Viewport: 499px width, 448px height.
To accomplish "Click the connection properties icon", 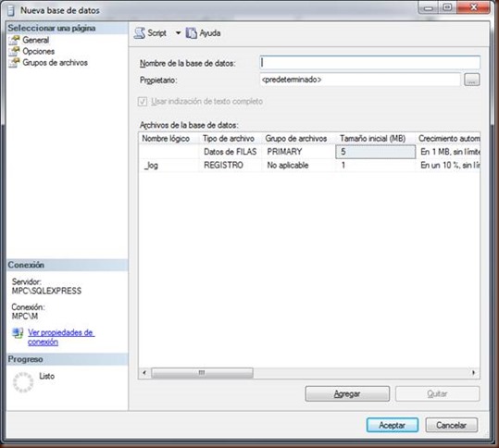I will [x=18, y=333].
